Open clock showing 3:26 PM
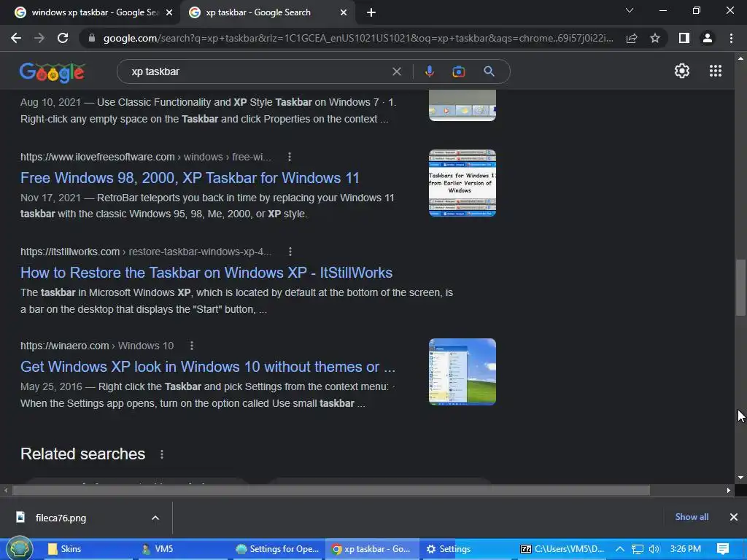The height and width of the screenshot is (560, 747). click(x=686, y=549)
